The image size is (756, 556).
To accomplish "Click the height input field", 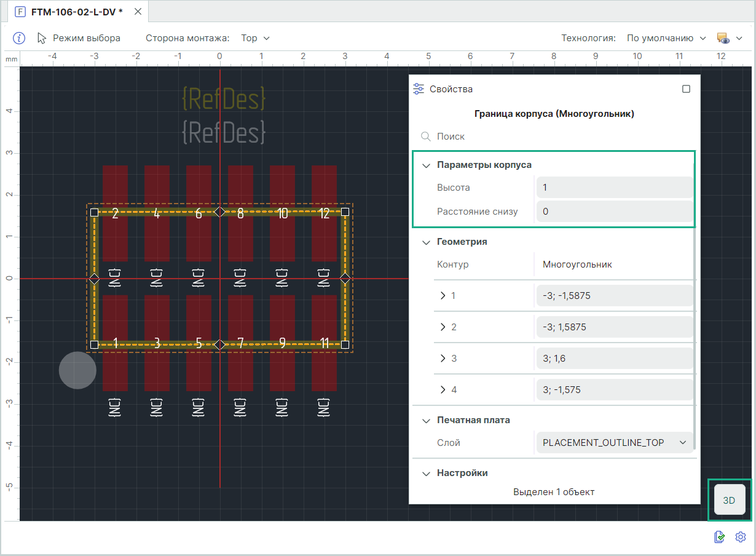I will pos(613,188).
